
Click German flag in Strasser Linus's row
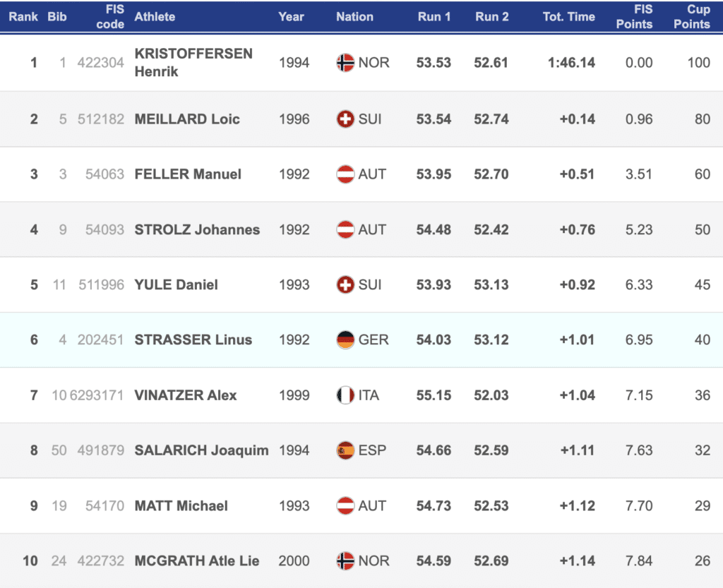pos(345,340)
